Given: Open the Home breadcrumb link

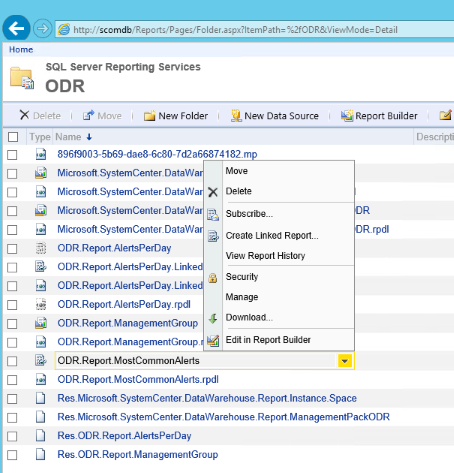Looking at the screenshot, I should pos(21,49).
